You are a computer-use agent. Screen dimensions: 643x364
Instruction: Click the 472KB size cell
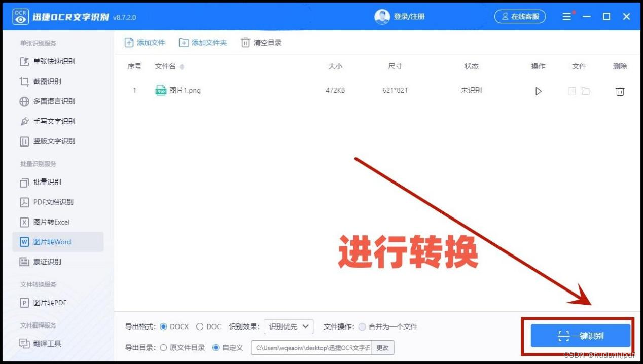(x=335, y=91)
